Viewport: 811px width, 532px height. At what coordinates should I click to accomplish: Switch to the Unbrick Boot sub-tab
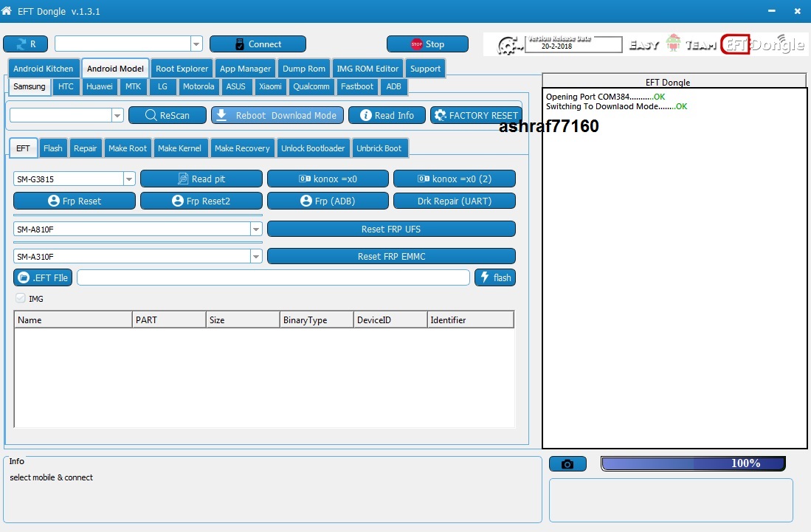(x=379, y=148)
